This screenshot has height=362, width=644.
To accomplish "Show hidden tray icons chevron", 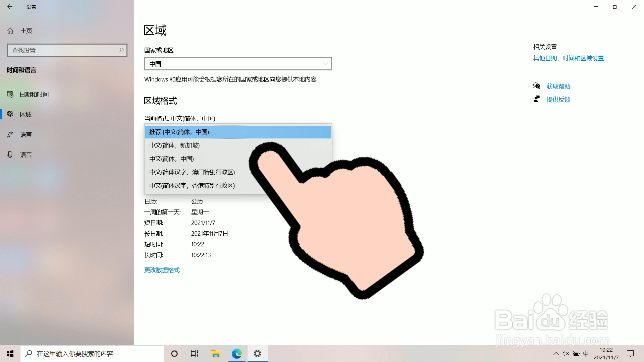I will point(556,354).
